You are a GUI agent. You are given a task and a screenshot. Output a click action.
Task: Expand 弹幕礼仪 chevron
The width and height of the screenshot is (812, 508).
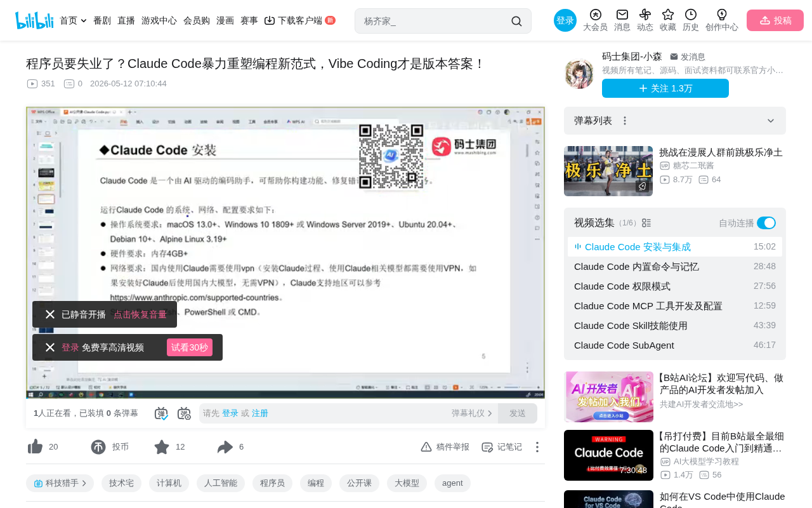[490, 413]
